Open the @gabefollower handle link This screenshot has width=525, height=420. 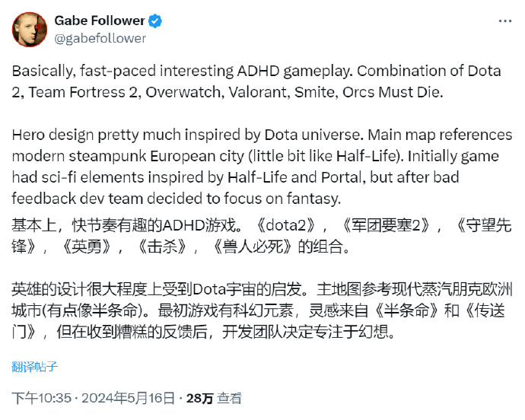[100, 38]
